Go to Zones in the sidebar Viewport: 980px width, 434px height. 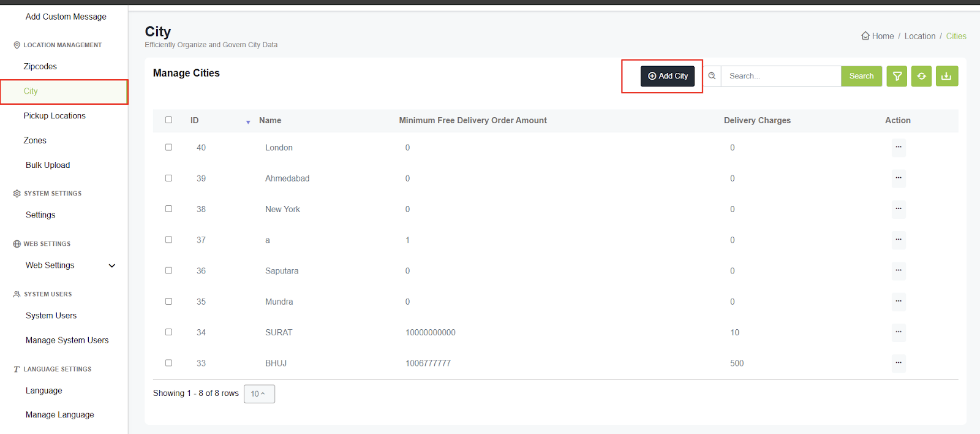point(35,140)
